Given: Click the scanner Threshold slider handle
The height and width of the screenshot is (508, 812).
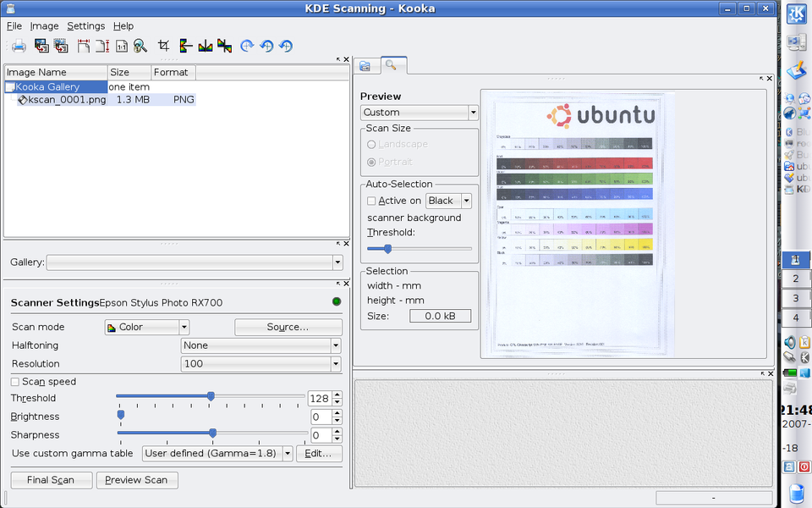Looking at the screenshot, I should point(211,396).
